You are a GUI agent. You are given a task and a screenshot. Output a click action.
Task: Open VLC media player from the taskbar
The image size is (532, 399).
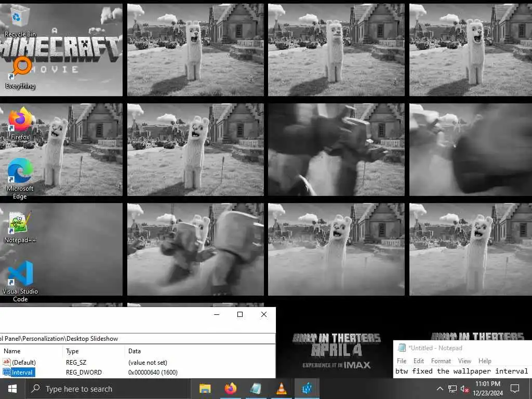[281, 389]
